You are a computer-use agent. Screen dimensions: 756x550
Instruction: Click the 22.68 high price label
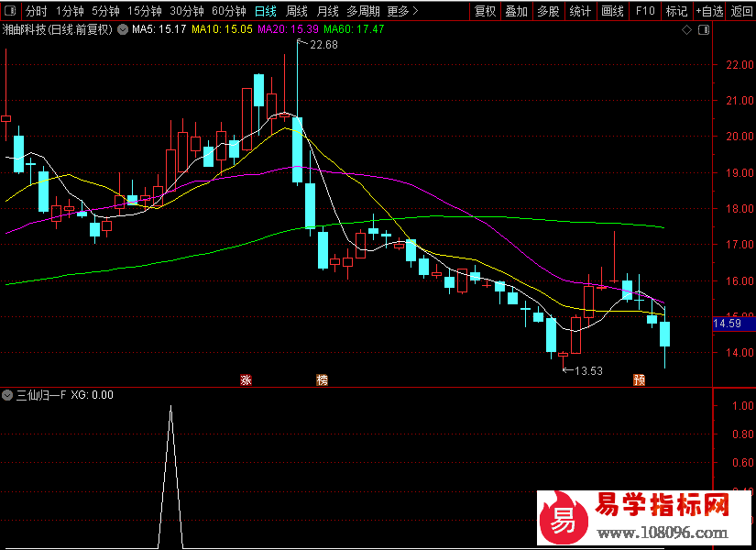[324, 45]
